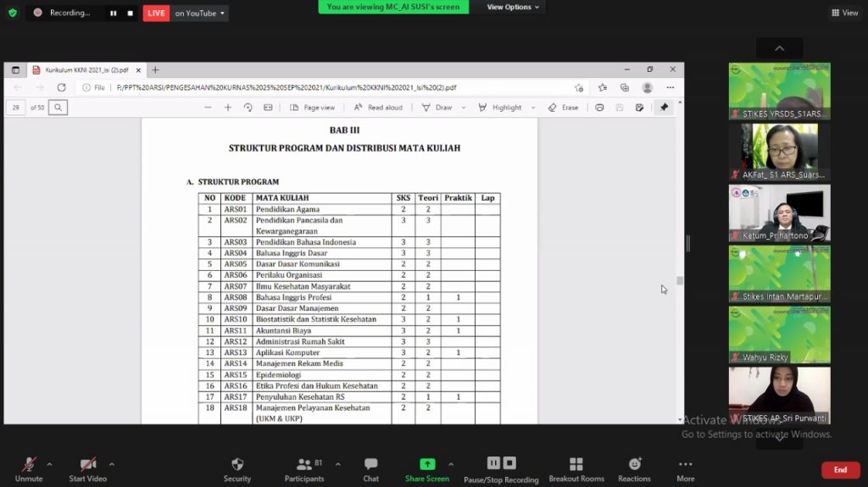Open a new browser tab
Image resolution: width=868 pixels, height=487 pixels.
pyautogui.click(x=156, y=70)
